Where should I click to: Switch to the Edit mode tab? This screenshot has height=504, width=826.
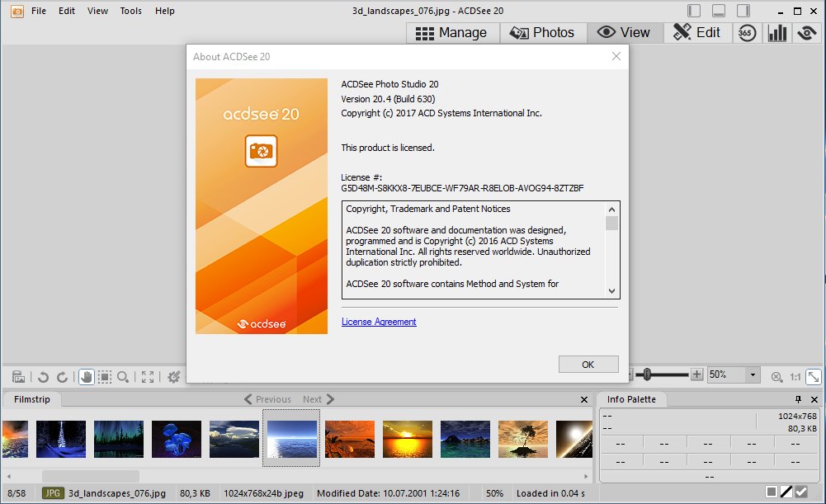click(697, 33)
